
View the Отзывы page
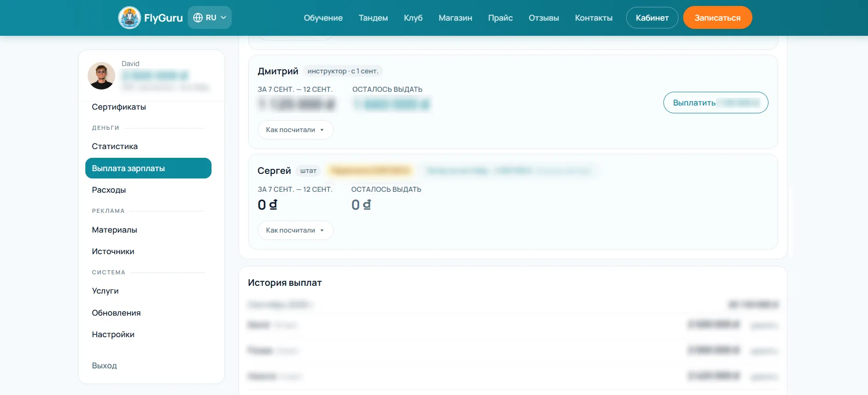coord(544,18)
